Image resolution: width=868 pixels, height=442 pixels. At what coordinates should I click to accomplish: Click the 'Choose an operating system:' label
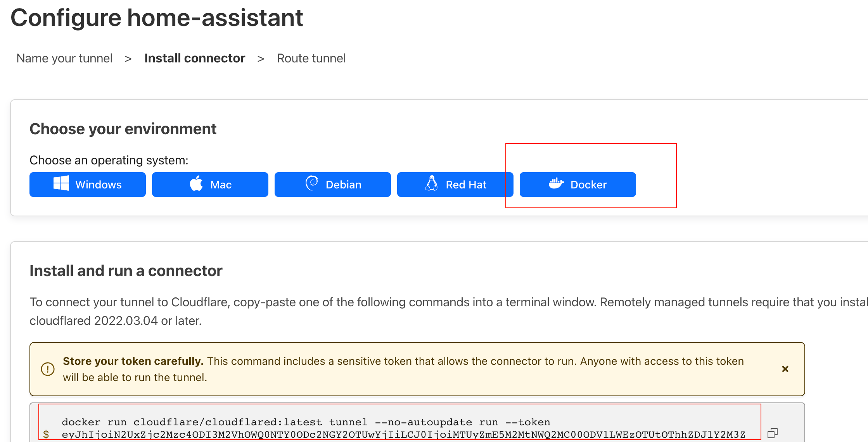(109, 160)
